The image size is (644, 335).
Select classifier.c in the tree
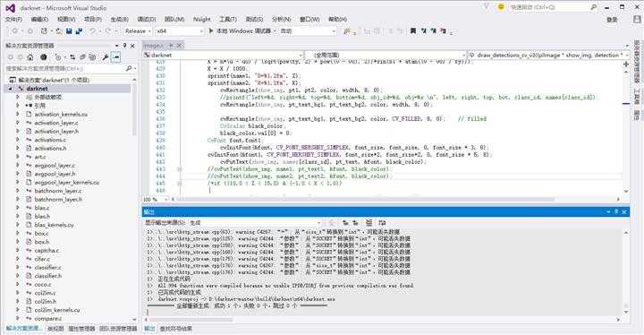click(47, 267)
